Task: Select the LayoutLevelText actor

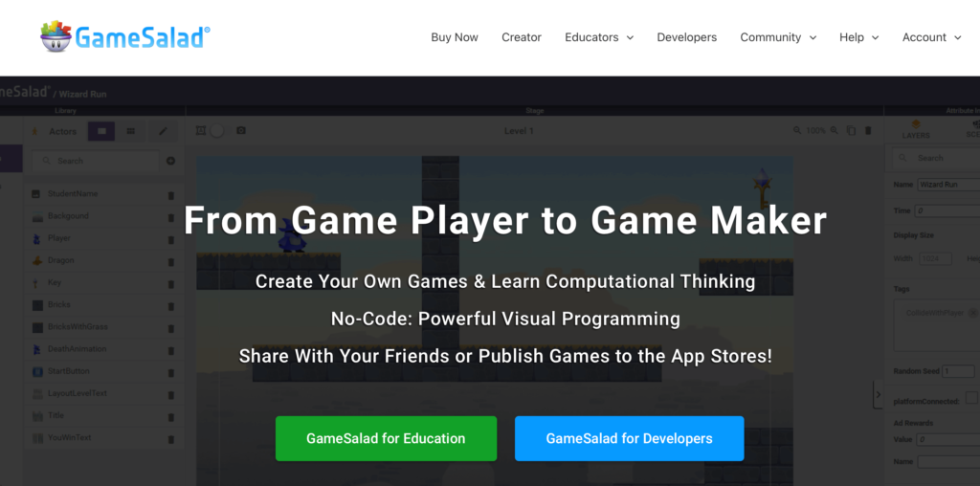Action: coord(103,393)
